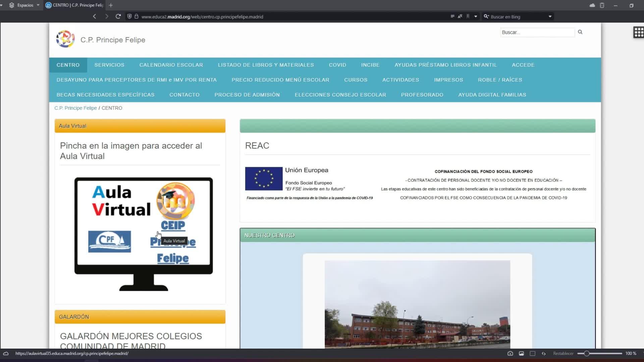
Task: Click Restablecer zoom button
Action: (x=563, y=353)
